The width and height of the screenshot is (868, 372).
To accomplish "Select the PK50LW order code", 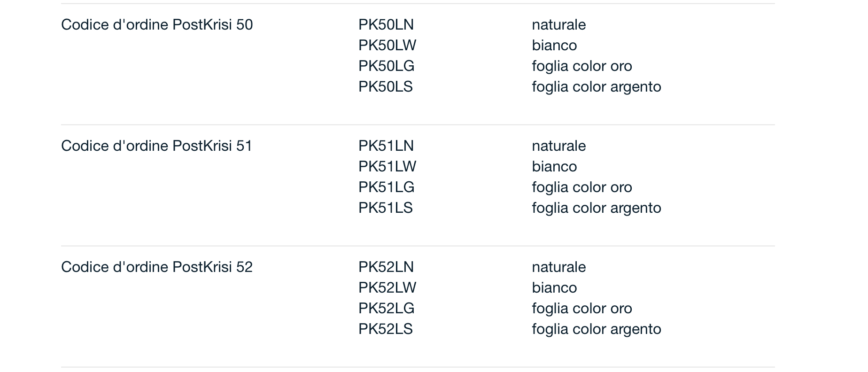I will 387,46.
